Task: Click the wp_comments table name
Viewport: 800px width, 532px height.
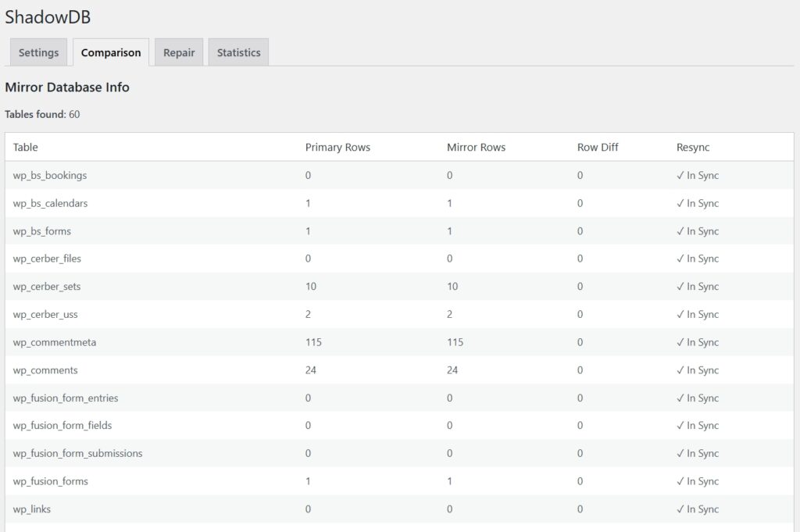Action: pyautogui.click(x=45, y=370)
